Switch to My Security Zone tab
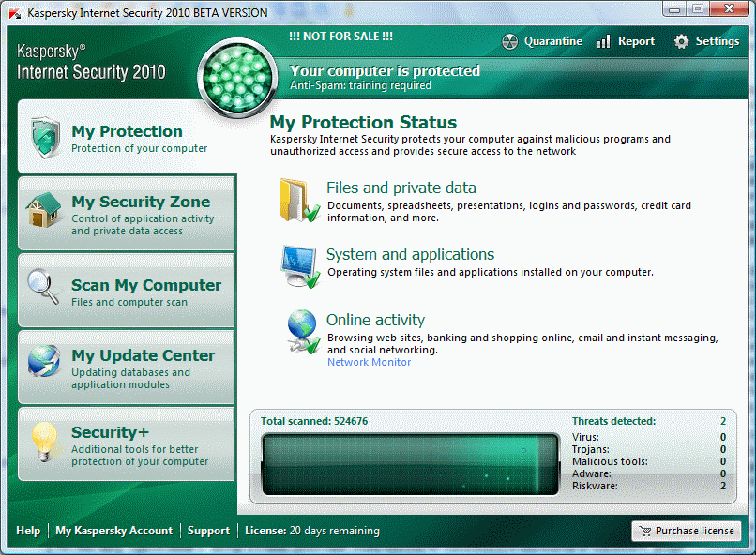The height and width of the screenshot is (555, 756). point(127,214)
